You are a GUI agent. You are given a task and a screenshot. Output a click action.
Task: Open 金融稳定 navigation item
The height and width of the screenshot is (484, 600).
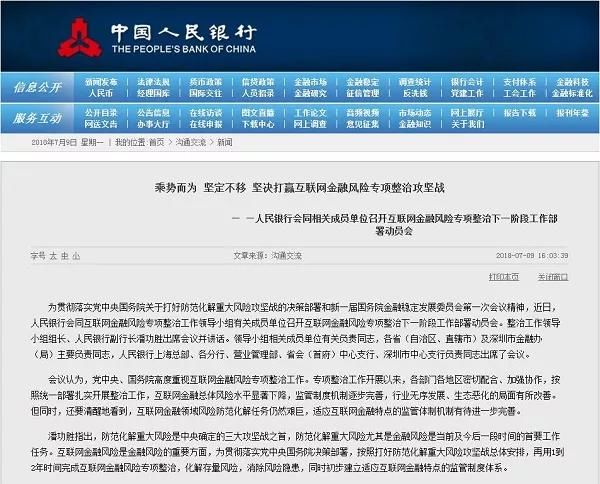coord(363,82)
